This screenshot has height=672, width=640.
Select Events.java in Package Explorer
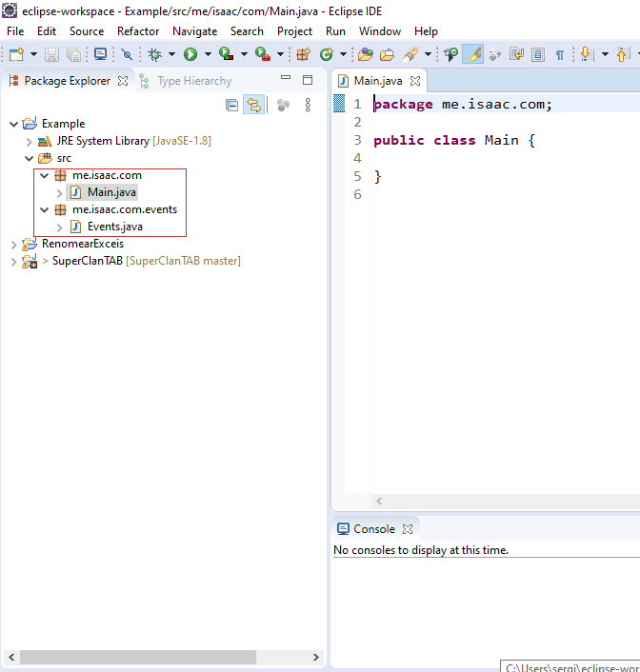coord(115,227)
